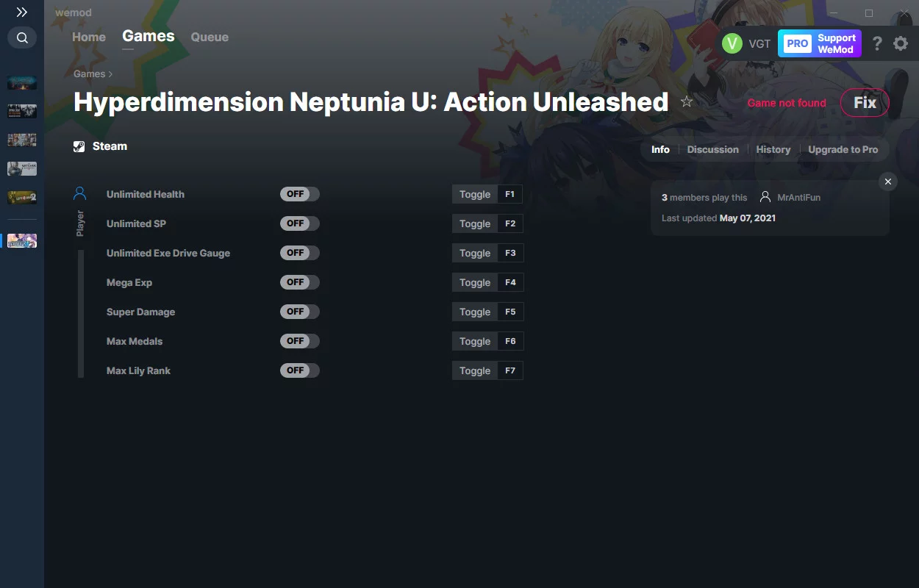Click the F2 hotkey box for Unlimited SP

(x=510, y=223)
